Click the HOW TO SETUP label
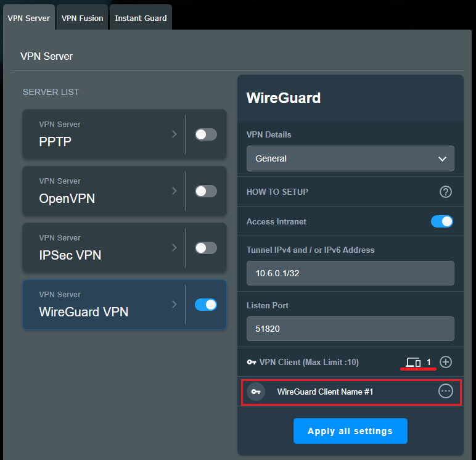 tap(277, 192)
